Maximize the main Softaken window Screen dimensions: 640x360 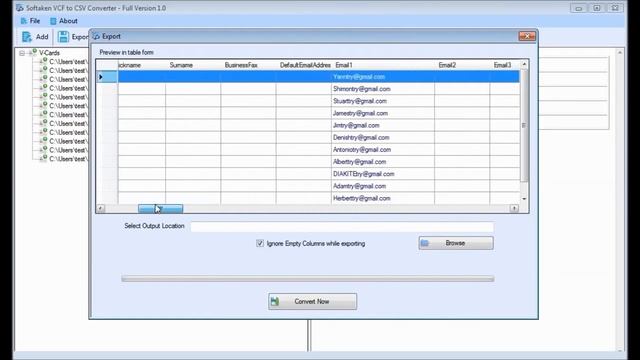pos(597,8)
